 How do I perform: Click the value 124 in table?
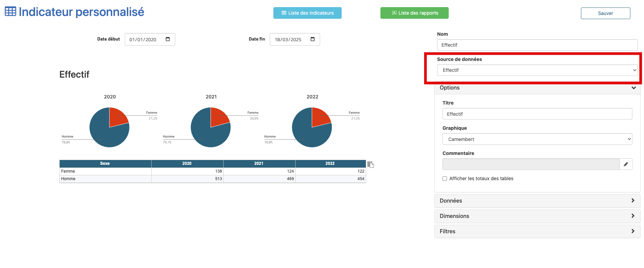290,171
